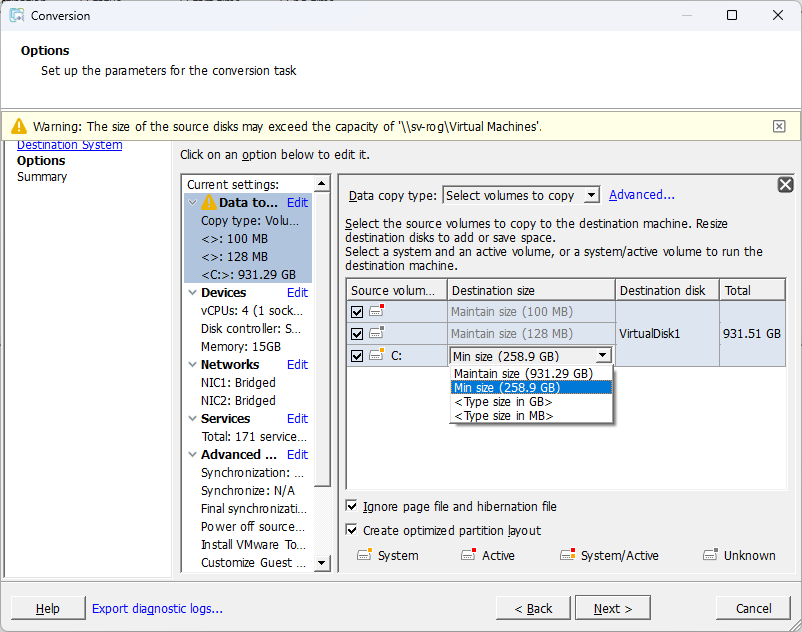Image resolution: width=802 pixels, height=632 pixels.
Task: Click the System/Active legend icon
Action: coord(568,554)
